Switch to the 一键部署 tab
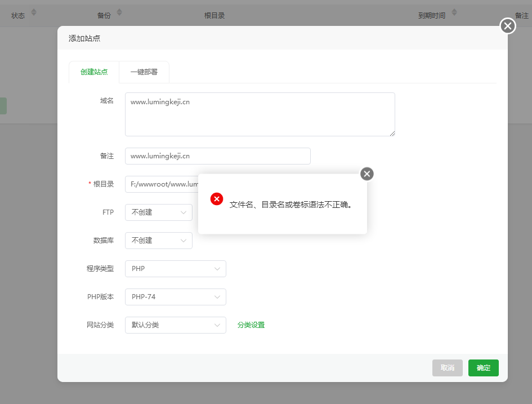Viewport: 532px width, 404px height. [x=143, y=72]
